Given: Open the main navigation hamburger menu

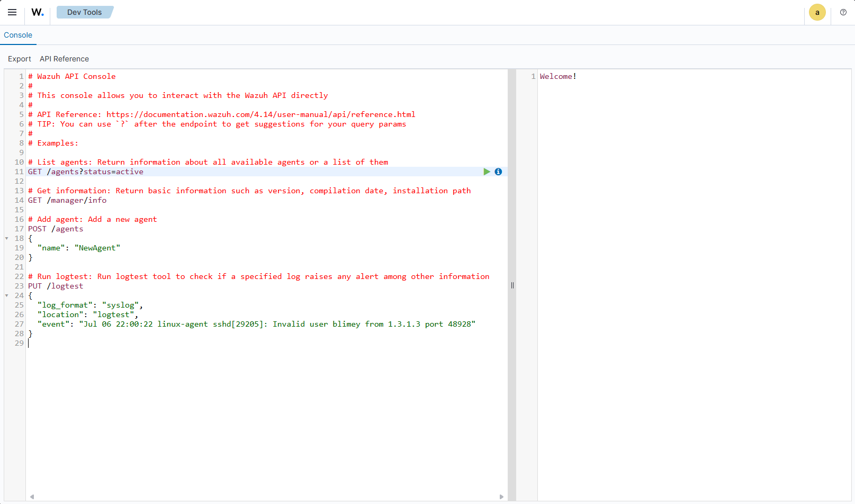Looking at the screenshot, I should point(12,12).
